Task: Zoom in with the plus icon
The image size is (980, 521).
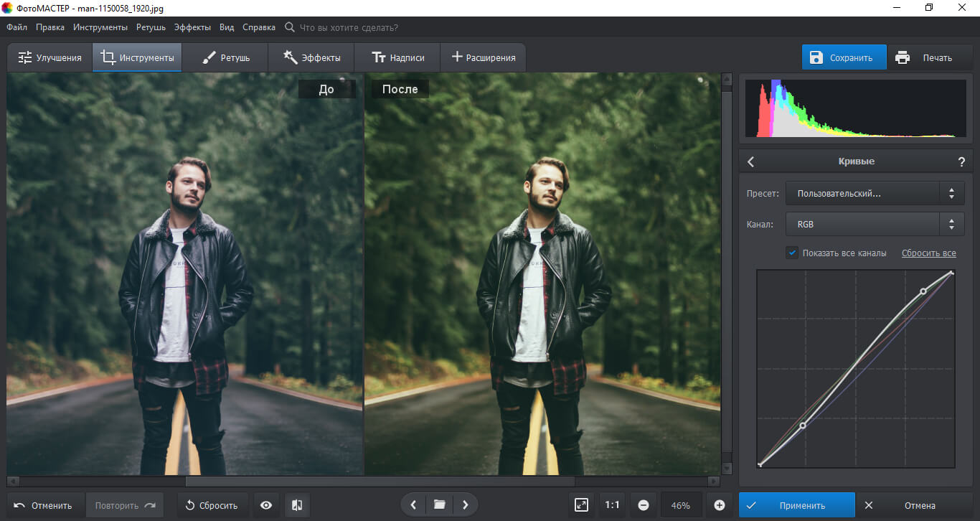Action: pyautogui.click(x=720, y=505)
